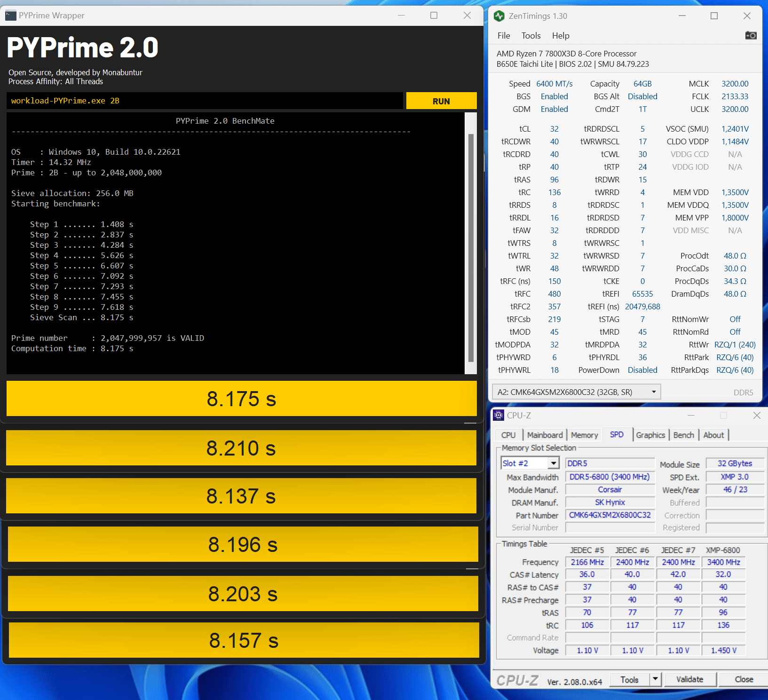The image size is (768, 700).
Task: Click the Prime number VALID result line
Action: point(108,338)
